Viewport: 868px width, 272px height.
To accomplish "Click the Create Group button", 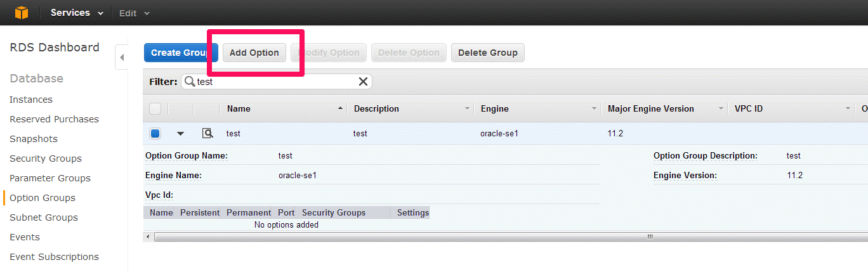I will [x=181, y=53].
